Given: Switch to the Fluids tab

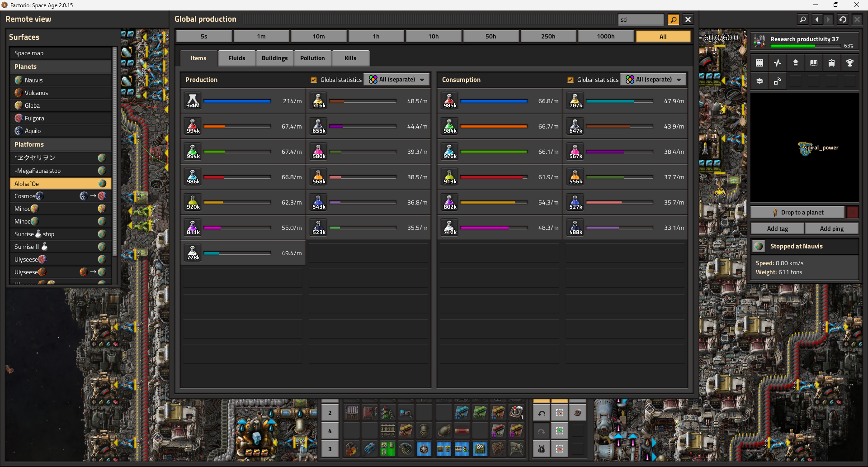Looking at the screenshot, I should coord(236,58).
